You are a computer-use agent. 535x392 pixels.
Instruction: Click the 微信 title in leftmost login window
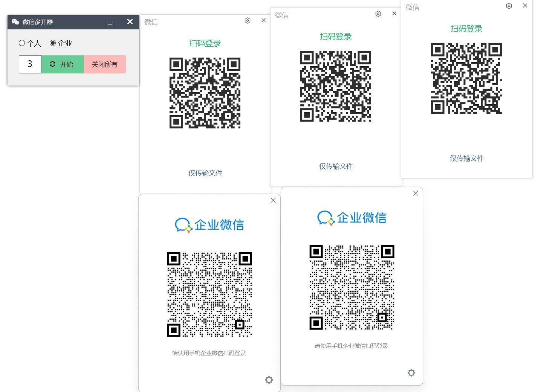tap(151, 22)
